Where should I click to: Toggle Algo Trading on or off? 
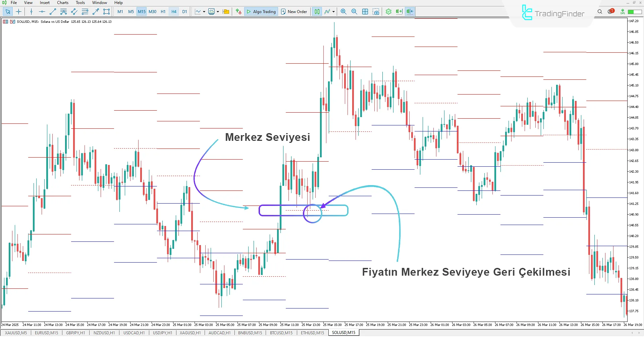[x=261, y=12]
